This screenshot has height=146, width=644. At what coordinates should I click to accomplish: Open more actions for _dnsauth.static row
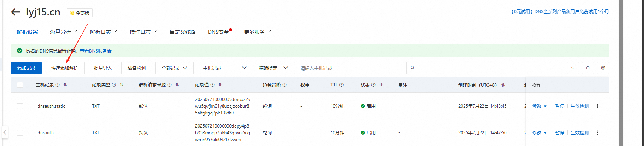click(597, 106)
